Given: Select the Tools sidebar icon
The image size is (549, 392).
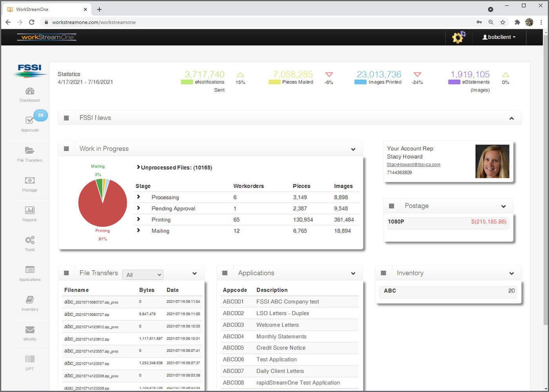Looking at the screenshot, I should point(29,243).
